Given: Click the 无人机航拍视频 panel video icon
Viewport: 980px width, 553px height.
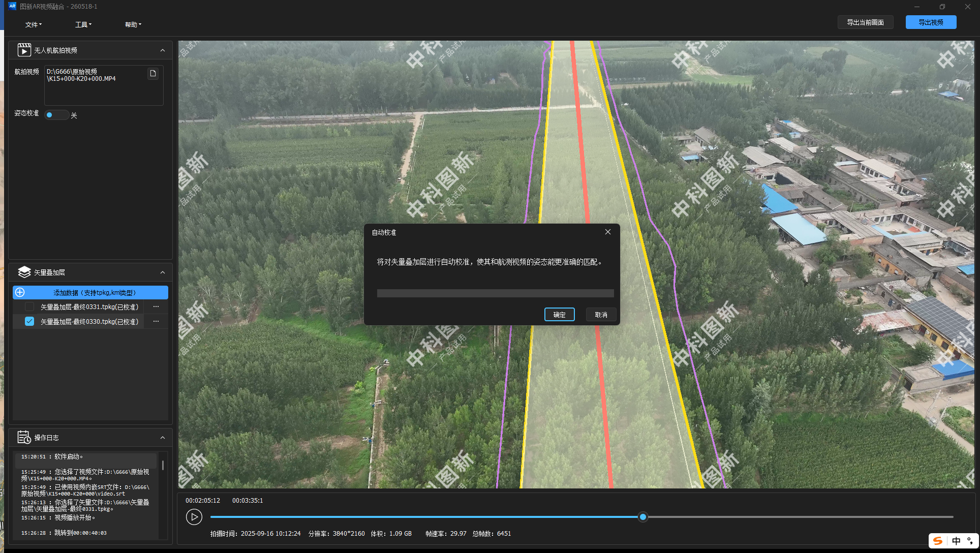Looking at the screenshot, I should point(24,50).
